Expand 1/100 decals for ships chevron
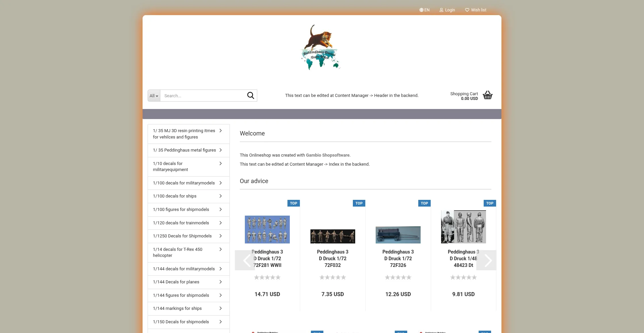This screenshot has height=333, width=644. (x=220, y=196)
